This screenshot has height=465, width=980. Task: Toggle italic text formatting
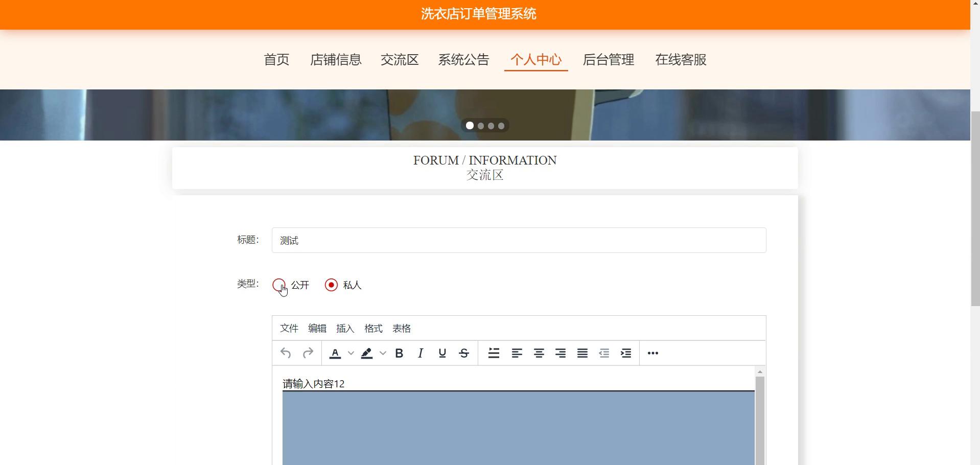click(421, 353)
